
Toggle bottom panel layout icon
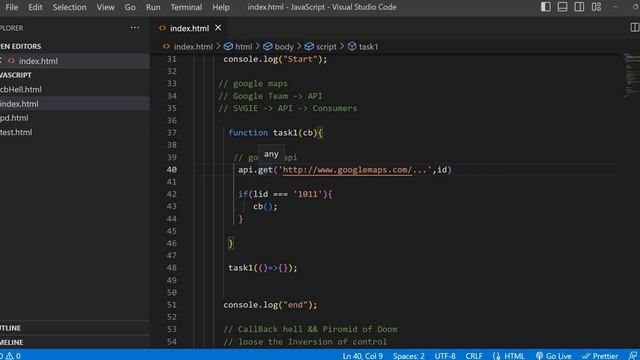point(562,7)
